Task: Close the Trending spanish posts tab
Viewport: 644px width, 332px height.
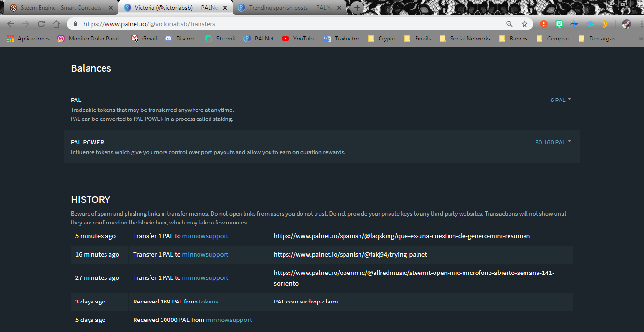Action: 339,8
